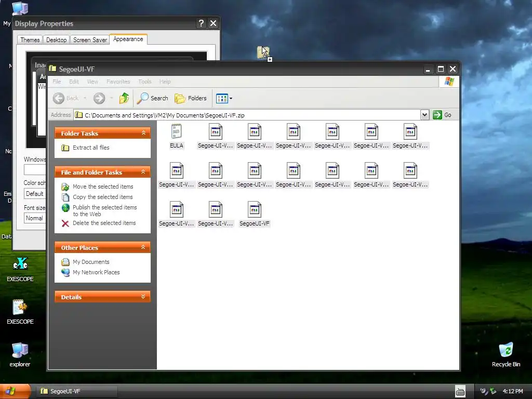
Task: Toggle the Folders pane
Action: click(x=191, y=98)
